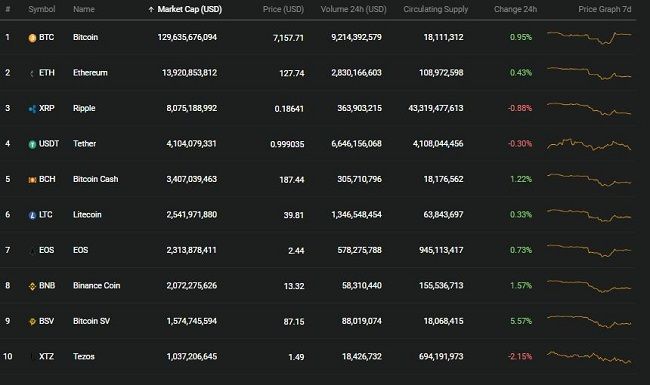
Task: Click the USDT symbol text
Action: 49,144
